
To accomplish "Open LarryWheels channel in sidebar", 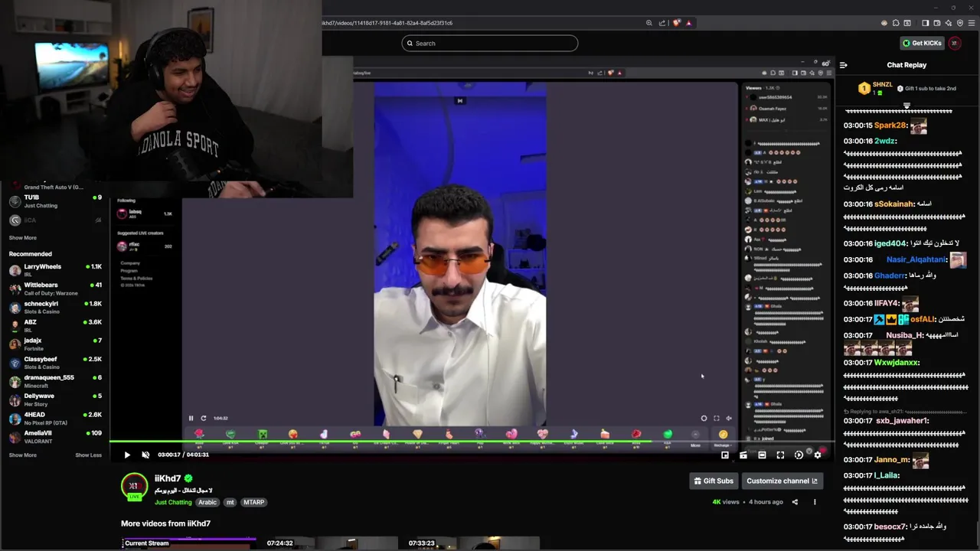I will [x=55, y=270].
